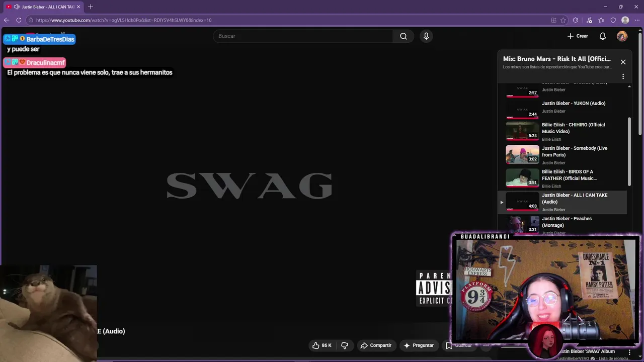This screenshot has height=362, width=644.
Task: Open the browser settings and more menu
Action: click(637, 20)
